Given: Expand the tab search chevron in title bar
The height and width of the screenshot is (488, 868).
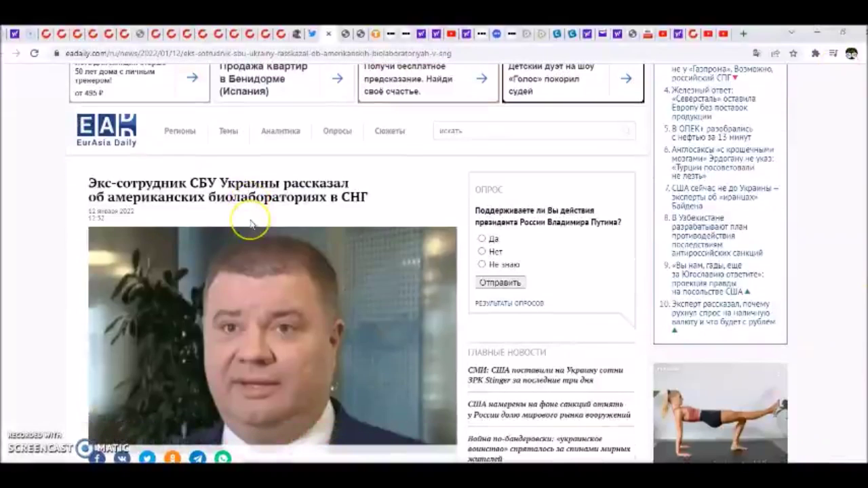Looking at the screenshot, I should (791, 33).
